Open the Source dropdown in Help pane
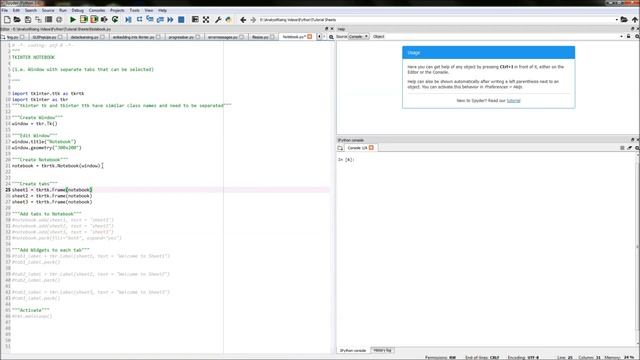The width and height of the screenshot is (640, 360). pyautogui.click(x=358, y=36)
